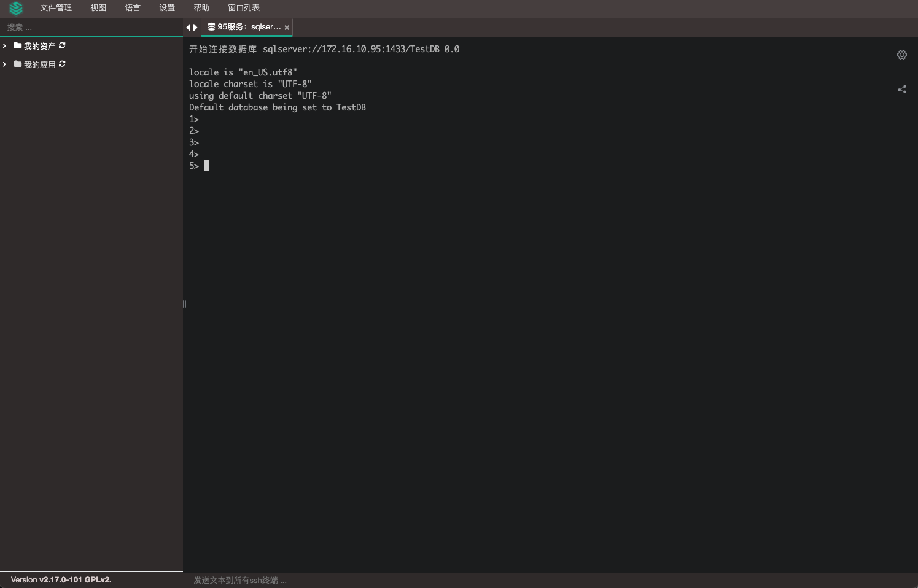The width and height of the screenshot is (918, 588).
Task: Click the 'locale charset is "UTF-8"' line
Action: pyautogui.click(x=251, y=84)
